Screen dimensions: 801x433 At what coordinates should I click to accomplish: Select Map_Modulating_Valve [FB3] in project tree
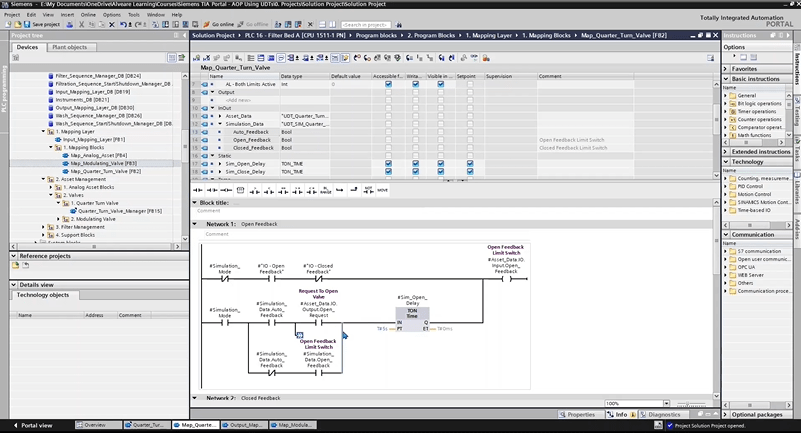point(104,163)
